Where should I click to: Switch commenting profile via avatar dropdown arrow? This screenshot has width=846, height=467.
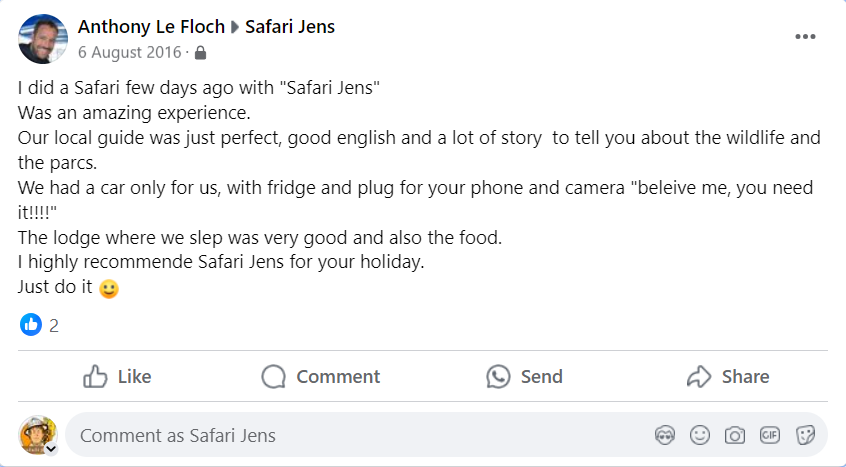click(51, 449)
